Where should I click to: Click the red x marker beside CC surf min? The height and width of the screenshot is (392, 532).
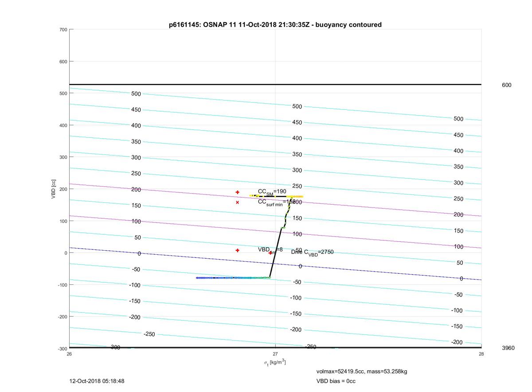click(x=238, y=202)
